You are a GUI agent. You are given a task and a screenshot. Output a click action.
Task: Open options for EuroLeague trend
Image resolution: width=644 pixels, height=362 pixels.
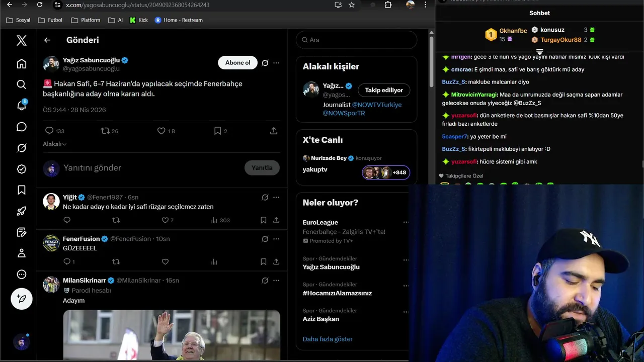(x=406, y=222)
